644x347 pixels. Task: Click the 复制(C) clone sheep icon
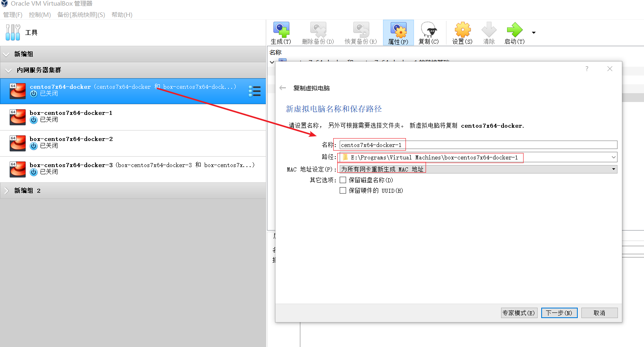pyautogui.click(x=429, y=30)
